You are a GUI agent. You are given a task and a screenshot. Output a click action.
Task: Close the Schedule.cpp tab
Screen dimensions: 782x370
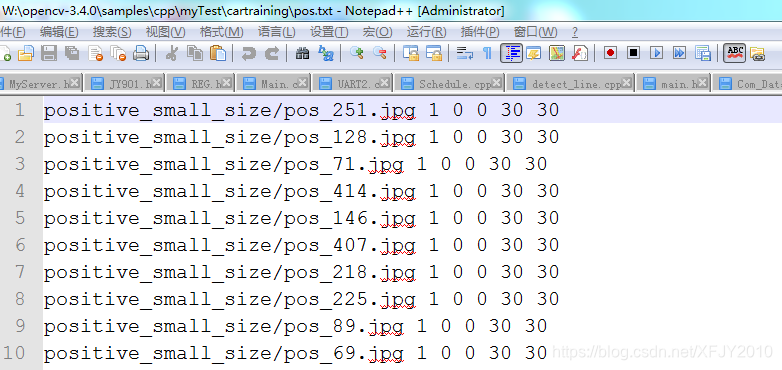click(x=497, y=83)
